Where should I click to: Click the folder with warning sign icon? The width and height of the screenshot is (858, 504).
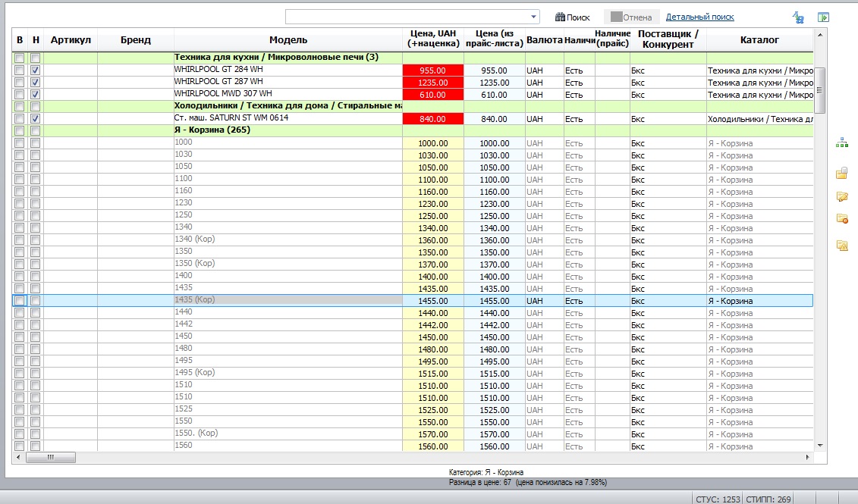click(842, 246)
